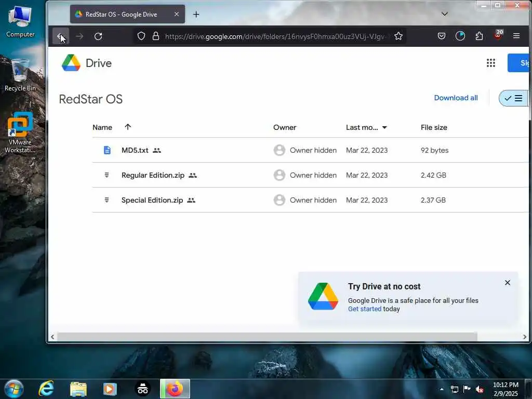This screenshot has width=532, height=399.
Task: Open the Windows Start button
Action: point(14,389)
